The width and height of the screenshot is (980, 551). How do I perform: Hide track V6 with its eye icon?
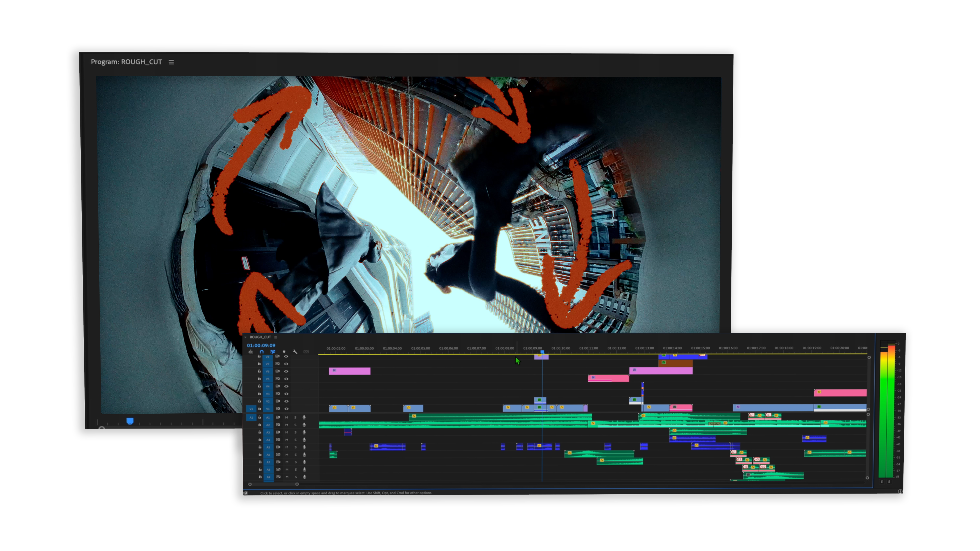tap(286, 371)
